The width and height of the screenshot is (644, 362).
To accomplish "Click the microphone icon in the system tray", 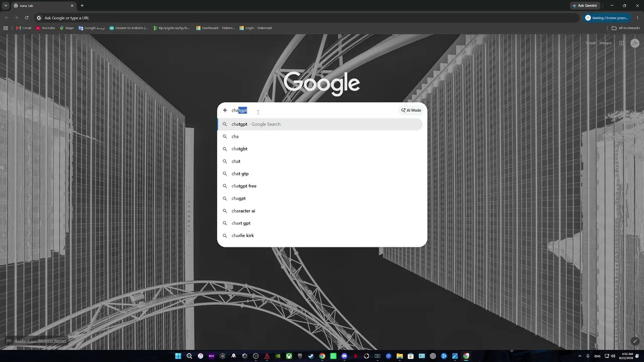I will click(588, 356).
